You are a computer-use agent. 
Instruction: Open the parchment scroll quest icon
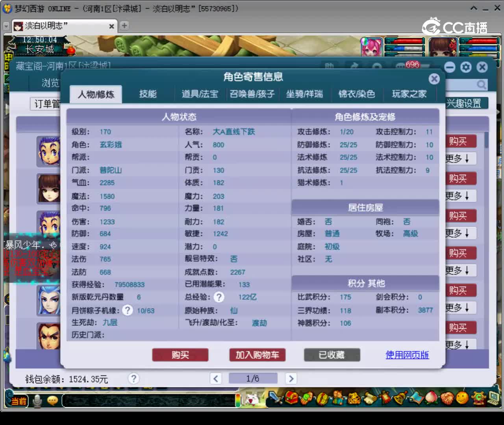pyautogui.click(x=370, y=398)
